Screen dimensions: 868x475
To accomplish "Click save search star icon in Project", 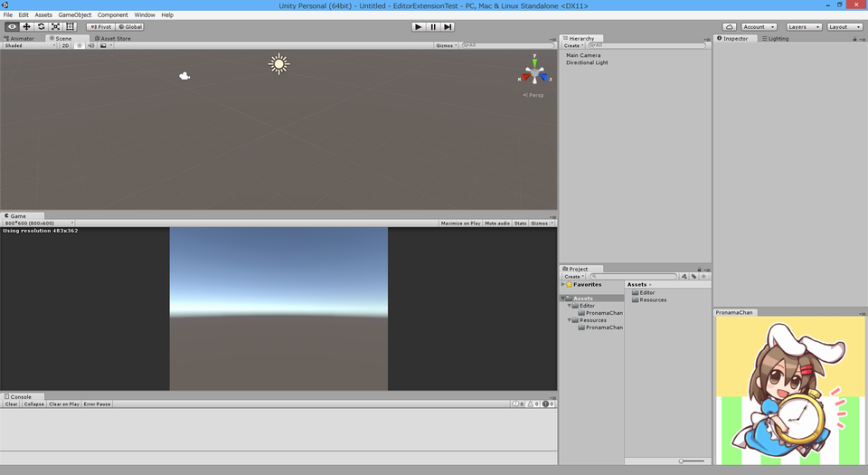I will coord(703,276).
